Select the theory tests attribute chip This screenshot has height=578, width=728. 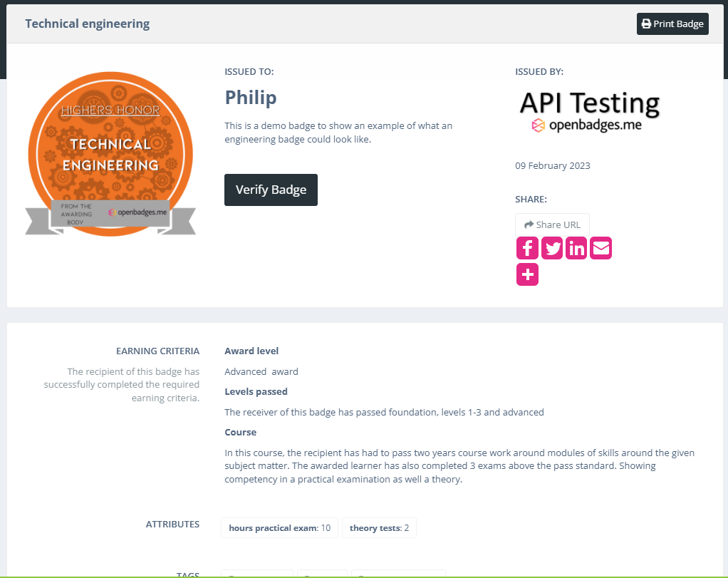click(379, 528)
